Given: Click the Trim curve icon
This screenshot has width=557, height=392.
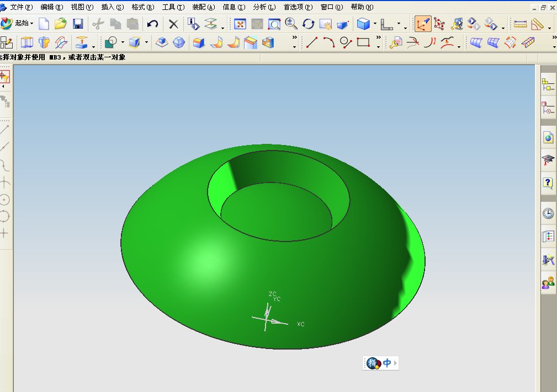Looking at the screenshot, I should point(413,42).
